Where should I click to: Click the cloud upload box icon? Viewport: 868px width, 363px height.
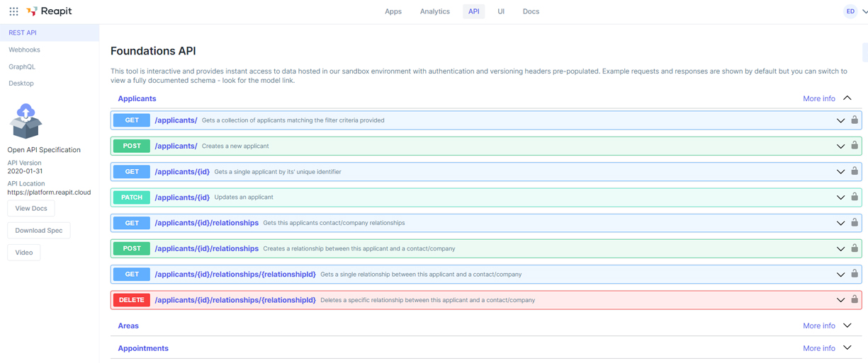coord(26,121)
